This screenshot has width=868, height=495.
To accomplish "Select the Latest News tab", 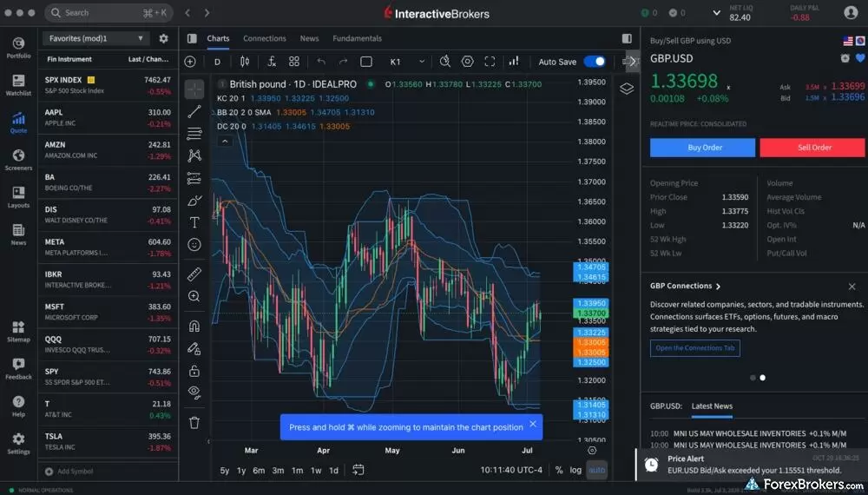I will 712,406.
